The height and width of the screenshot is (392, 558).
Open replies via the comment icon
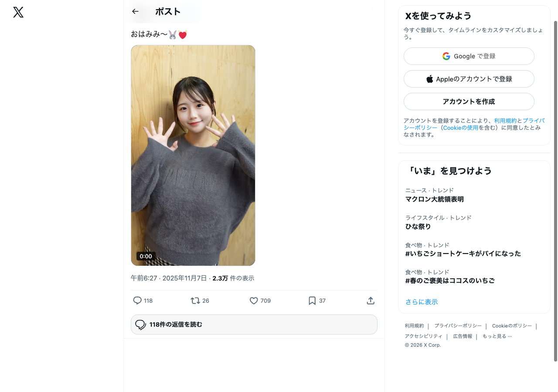(137, 301)
